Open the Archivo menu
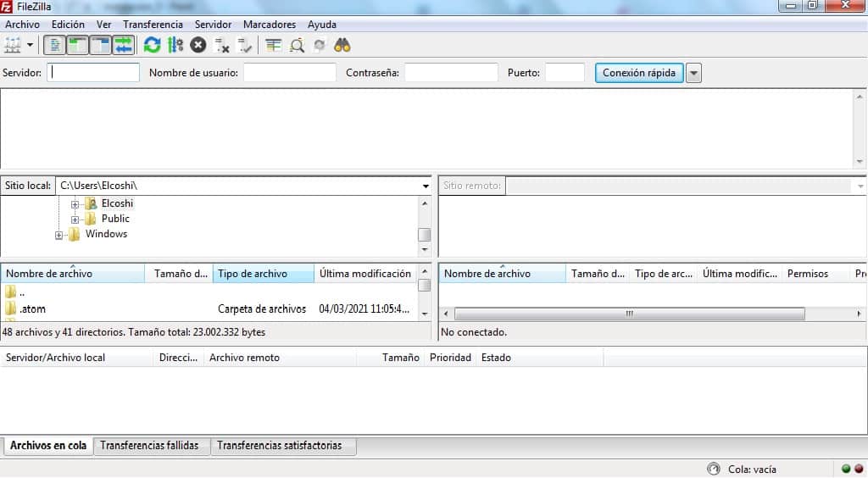Viewport: 868px width, 478px height. point(22,25)
